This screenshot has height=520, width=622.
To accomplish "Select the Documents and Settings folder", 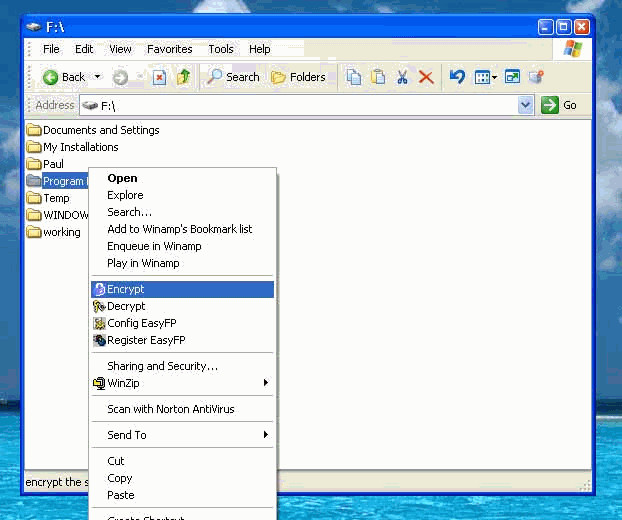I will coord(93,130).
